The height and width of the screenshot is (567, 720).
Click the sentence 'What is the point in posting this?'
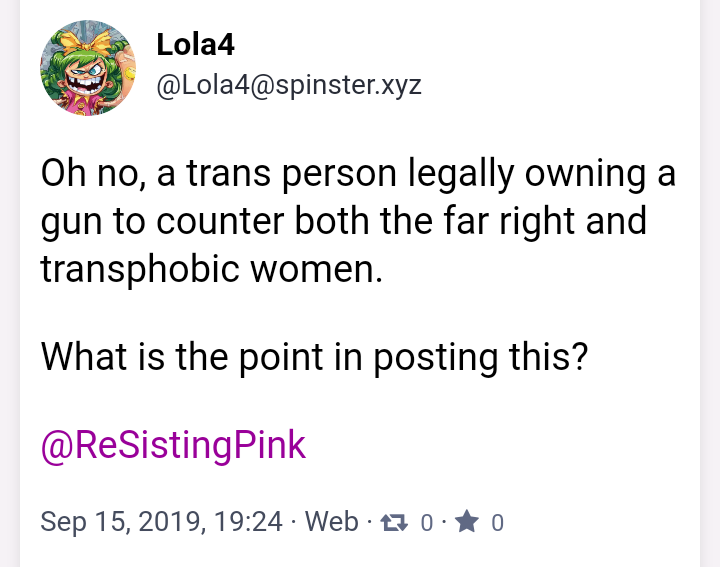point(312,356)
